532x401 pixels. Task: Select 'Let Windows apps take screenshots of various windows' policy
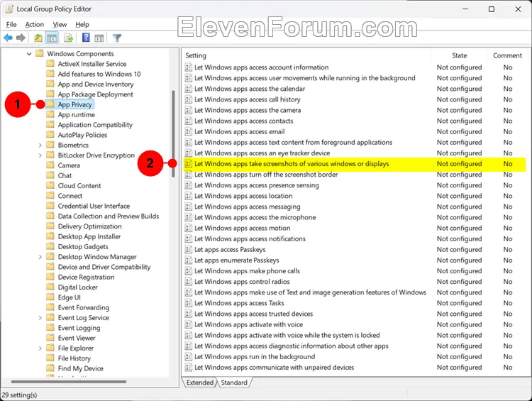coord(292,164)
